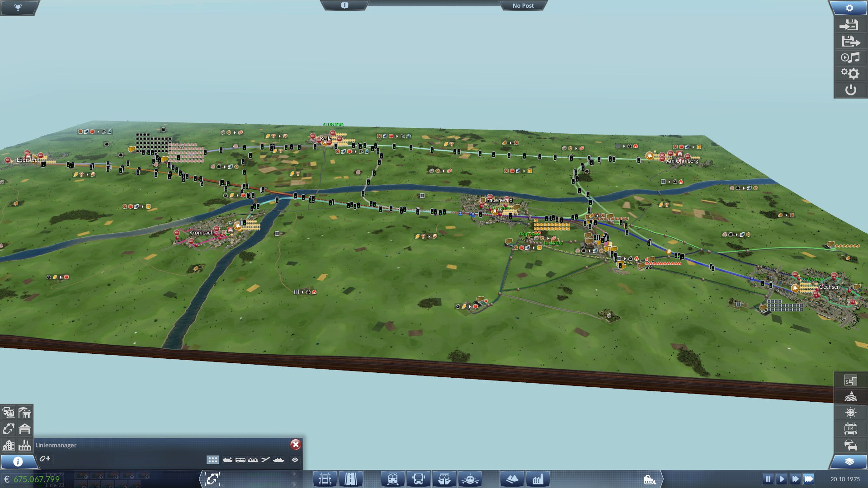The image size is (868, 488).
Task: Open the terrain landscaping tool
Action: [512, 479]
